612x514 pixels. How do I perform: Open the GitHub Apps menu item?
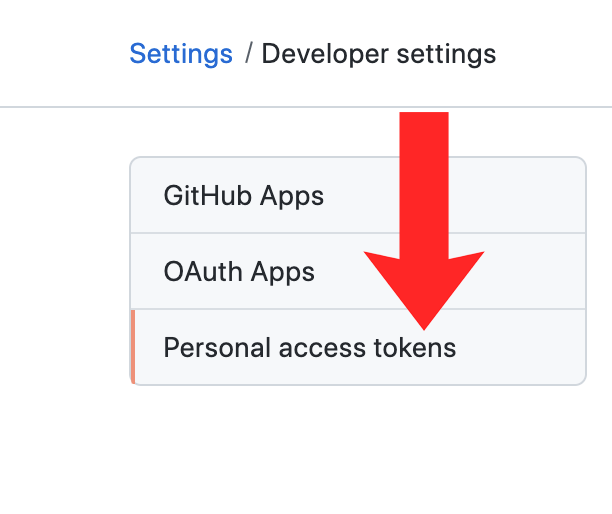pyautogui.click(x=244, y=195)
